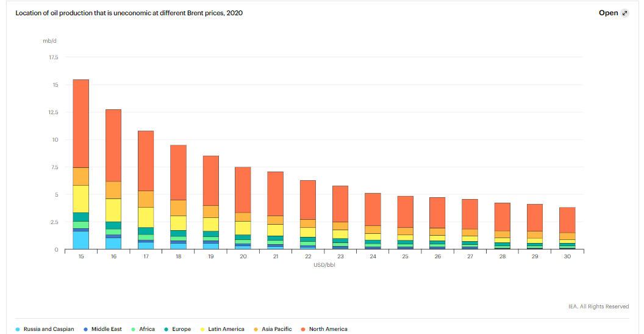Click IEA. All Rights Reserved text
This screenshot has height=334, width=644.
(599, 307)
